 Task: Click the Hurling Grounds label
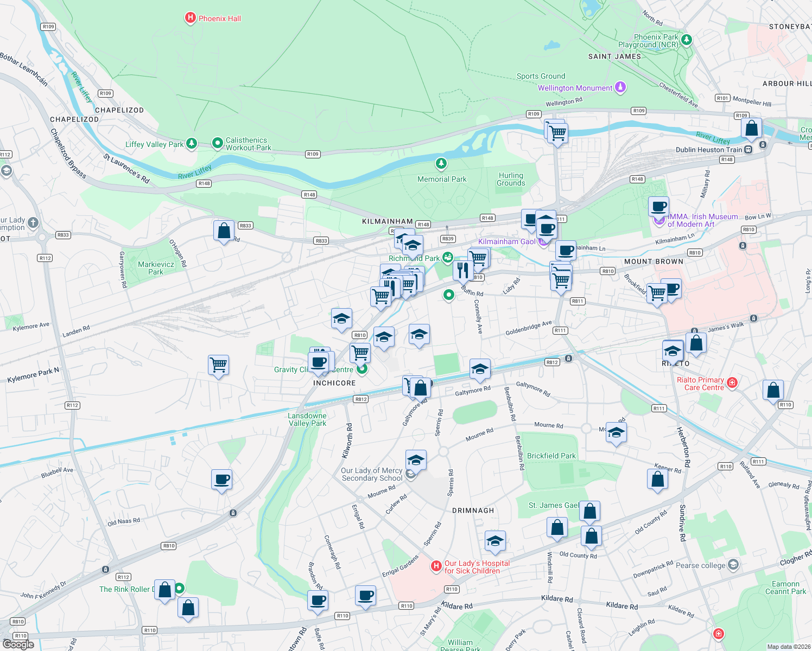(511, 179)
